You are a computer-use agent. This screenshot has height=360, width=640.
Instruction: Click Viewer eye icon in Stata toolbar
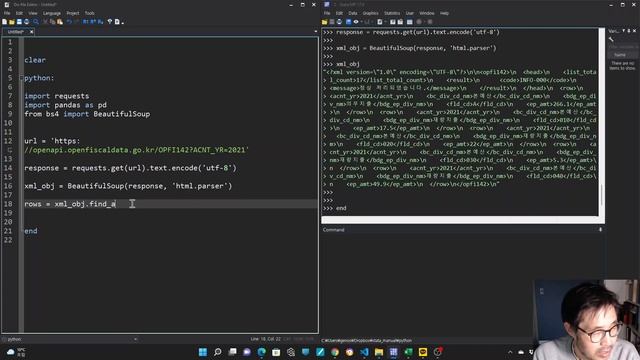click(x=356, y=22)
